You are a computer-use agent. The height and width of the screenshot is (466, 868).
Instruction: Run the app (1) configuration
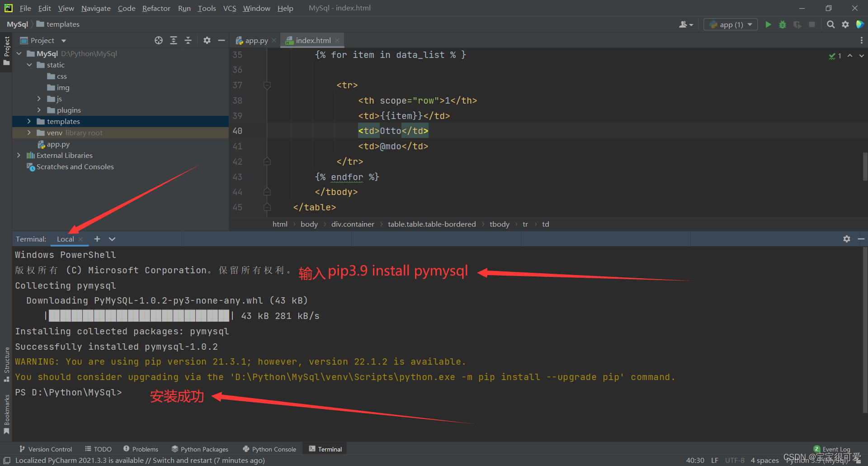pos(768,24)
